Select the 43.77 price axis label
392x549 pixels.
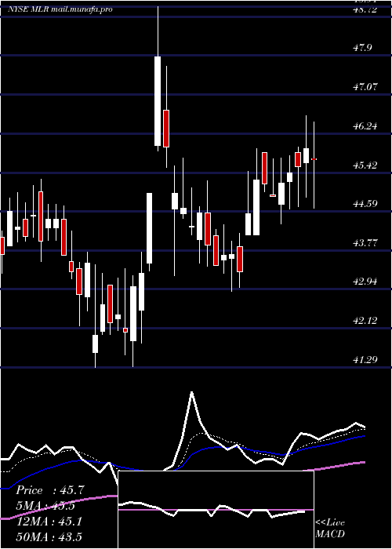[x=366, y=242]
